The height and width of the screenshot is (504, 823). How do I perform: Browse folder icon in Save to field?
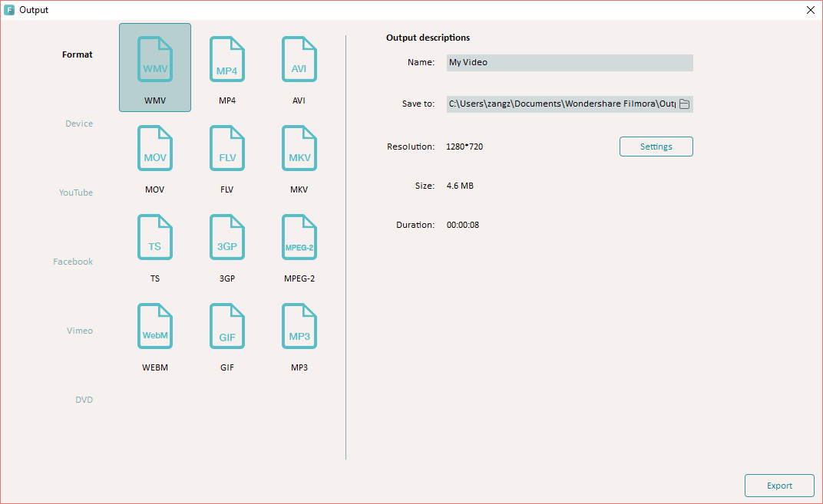684,104
